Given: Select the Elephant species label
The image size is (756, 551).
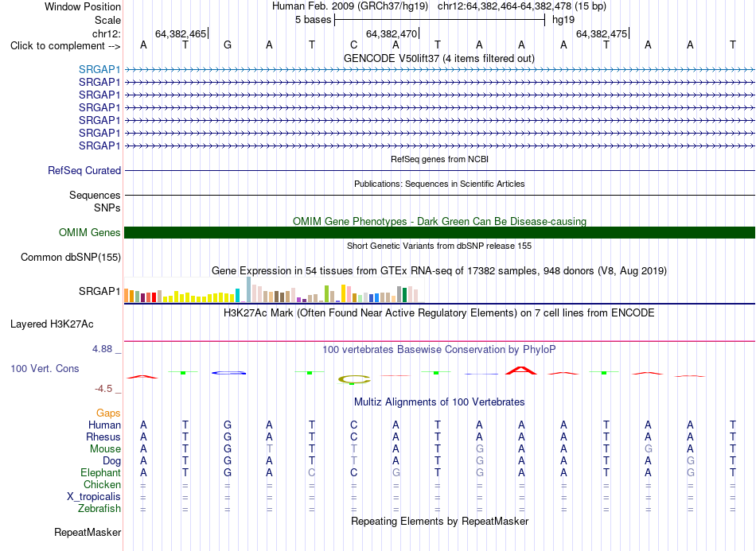Looking at the screenshot, I should pyautogui.click(x=100, y=472).
